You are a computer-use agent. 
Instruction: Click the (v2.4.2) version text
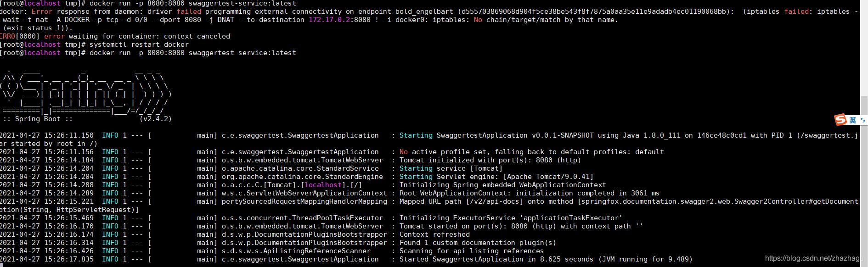click(x=155, y=119)
